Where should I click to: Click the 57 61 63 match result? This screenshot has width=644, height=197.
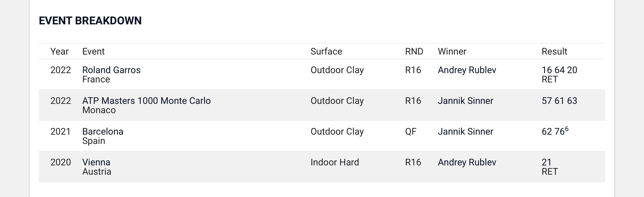point(559,101)
